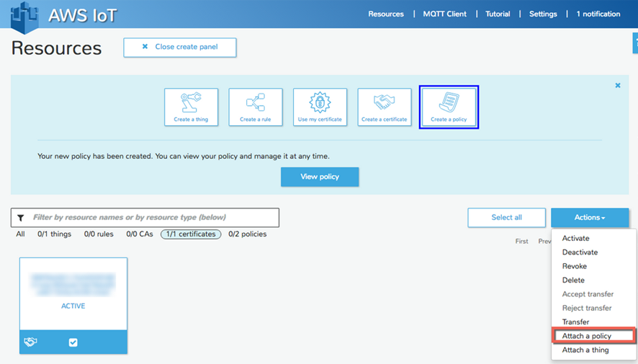
Task: Choose Attach a policy from Actions menu
Action: (587, 336)
